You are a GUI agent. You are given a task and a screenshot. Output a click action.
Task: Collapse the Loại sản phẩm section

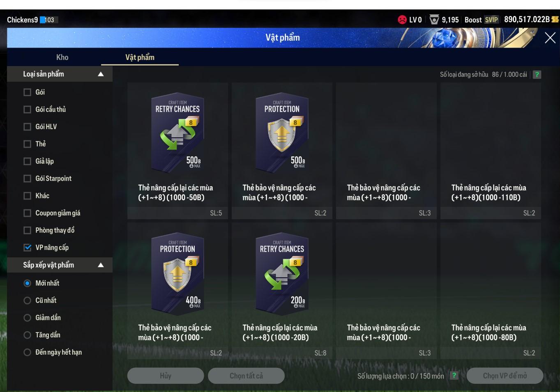pyautogui.click(x=101, y=74)
